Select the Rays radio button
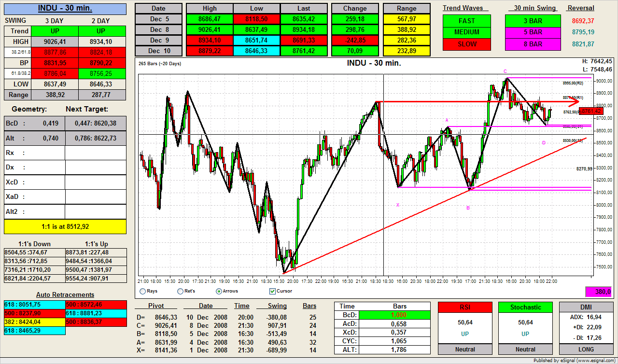This screenshot has height=364, width=618. coord(142,291)
